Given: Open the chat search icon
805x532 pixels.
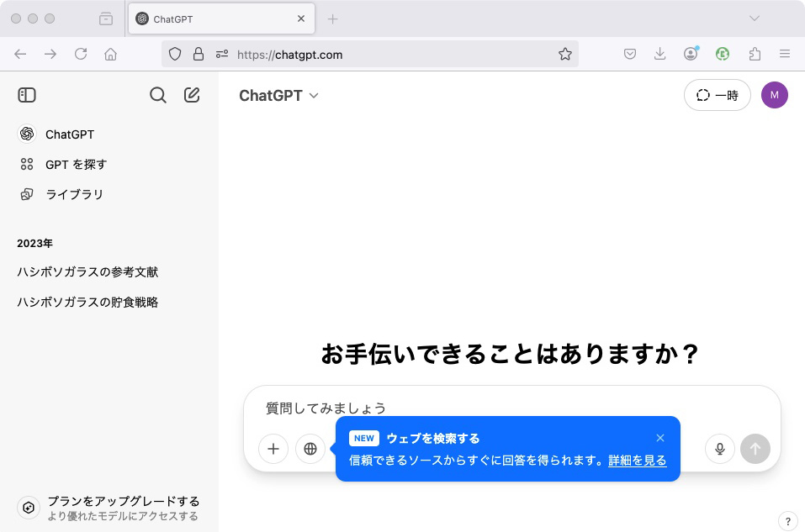Looking at the screenshot, I should 157,95.
